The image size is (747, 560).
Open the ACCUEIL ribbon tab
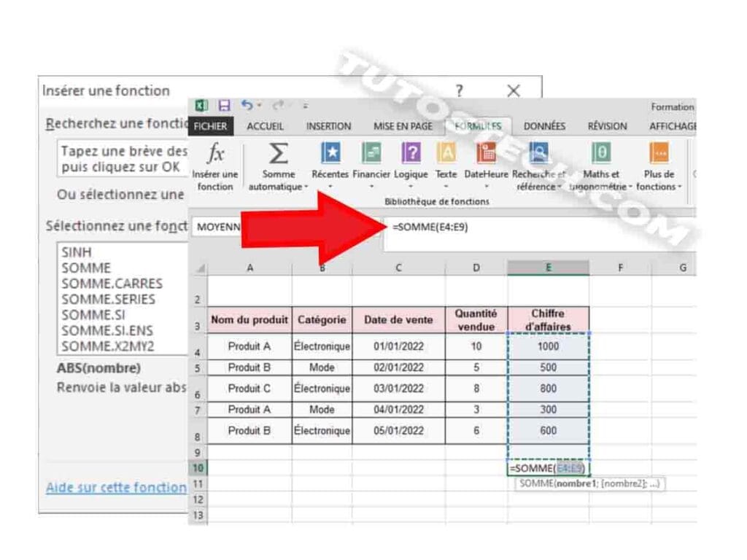pyautogui.click(x=266, y=126)
